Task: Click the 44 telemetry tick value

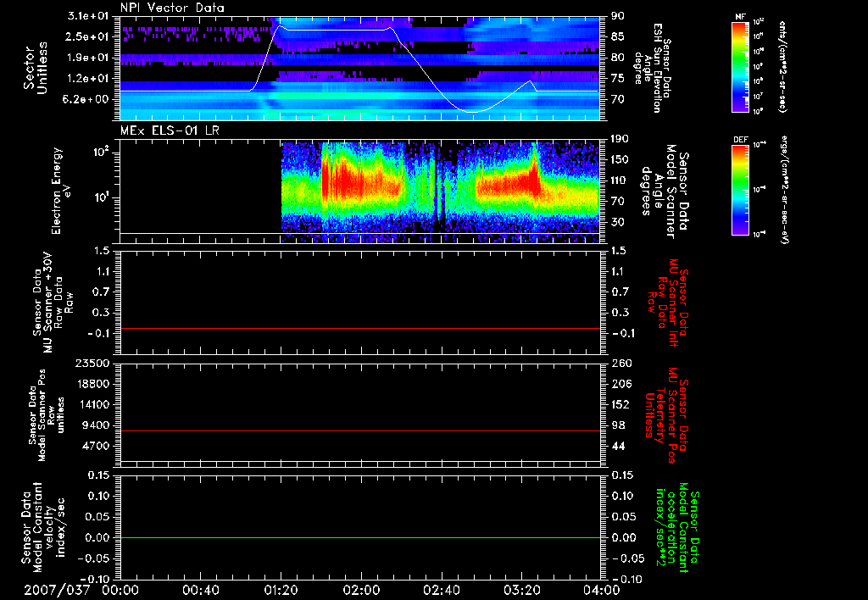Action: (617, 446)
